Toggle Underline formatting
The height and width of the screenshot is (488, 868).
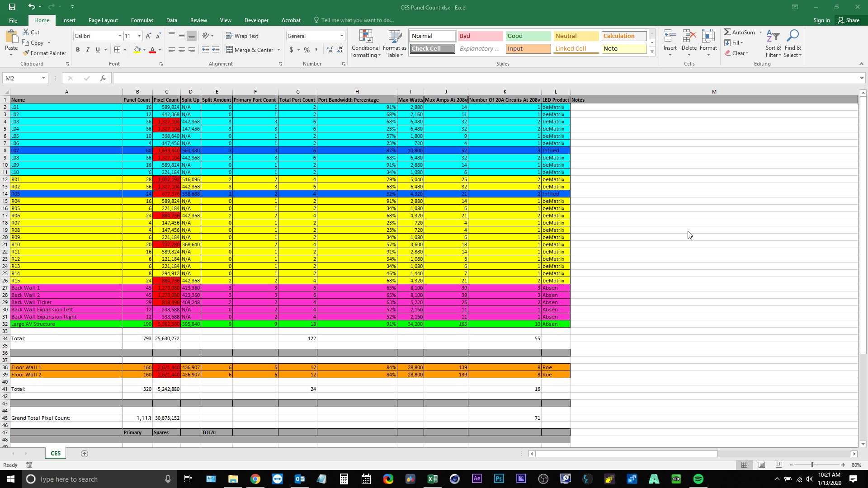coord(98,50)
